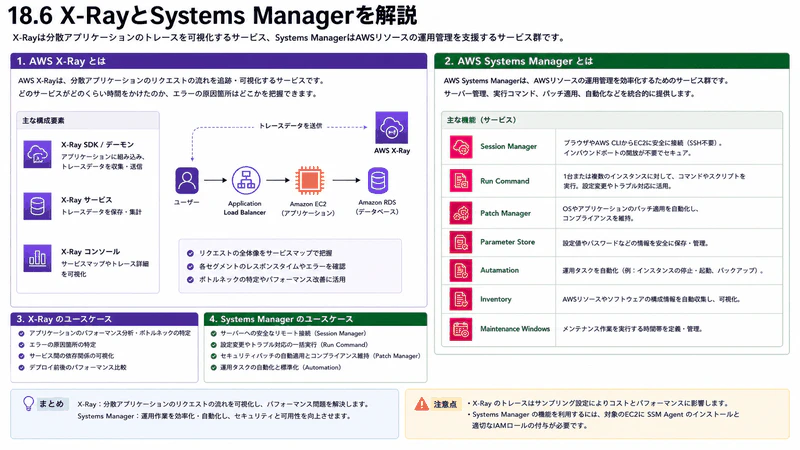Click the green check mark beside セキュリティパッチの自動適用
800x450 pixels.
tap(214, 356)
